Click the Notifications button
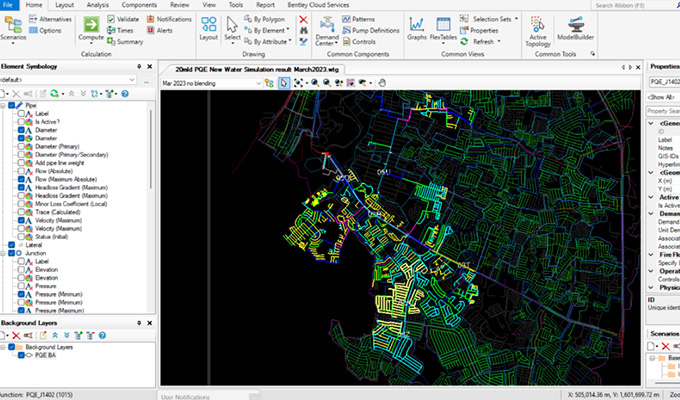Image resolution: width=680 pixels, height=400 pixels. click(x=174, y=19)
